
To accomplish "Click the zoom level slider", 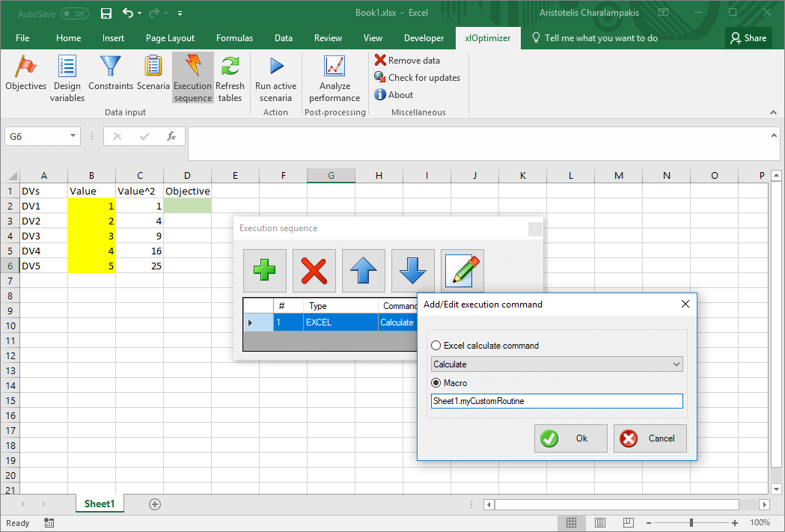I will coord(691,523).
